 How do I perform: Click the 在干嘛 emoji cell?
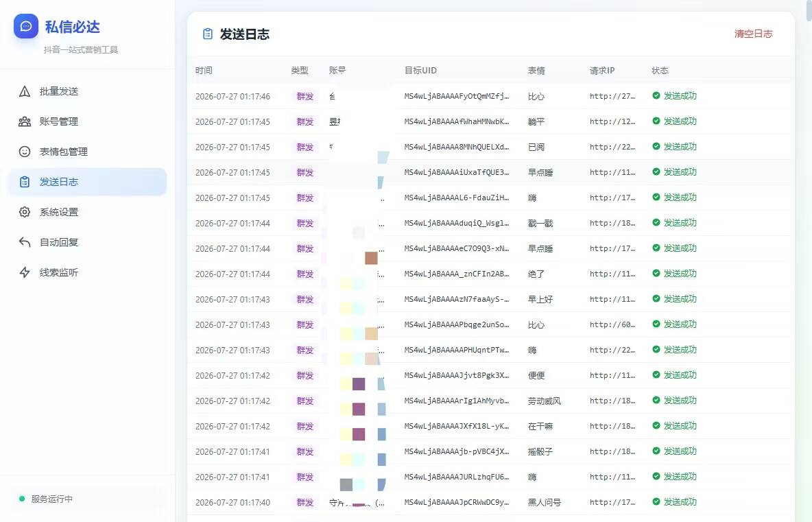540,426
